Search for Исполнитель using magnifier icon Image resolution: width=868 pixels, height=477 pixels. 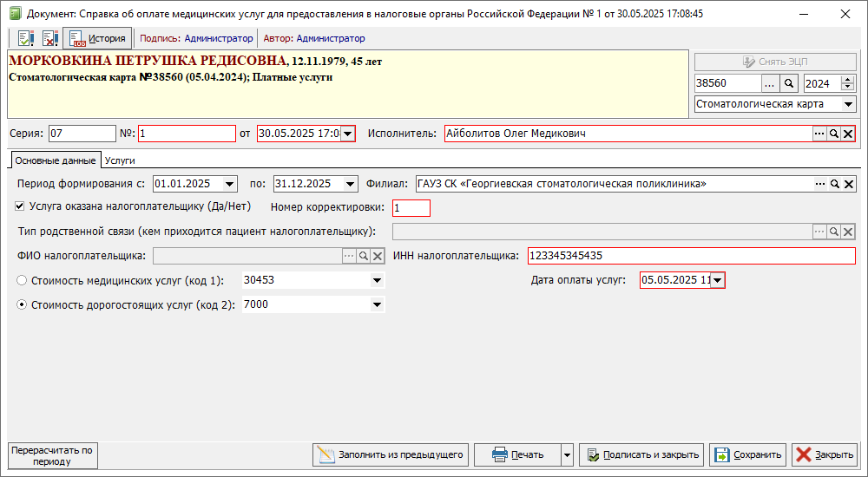[833, 134]
